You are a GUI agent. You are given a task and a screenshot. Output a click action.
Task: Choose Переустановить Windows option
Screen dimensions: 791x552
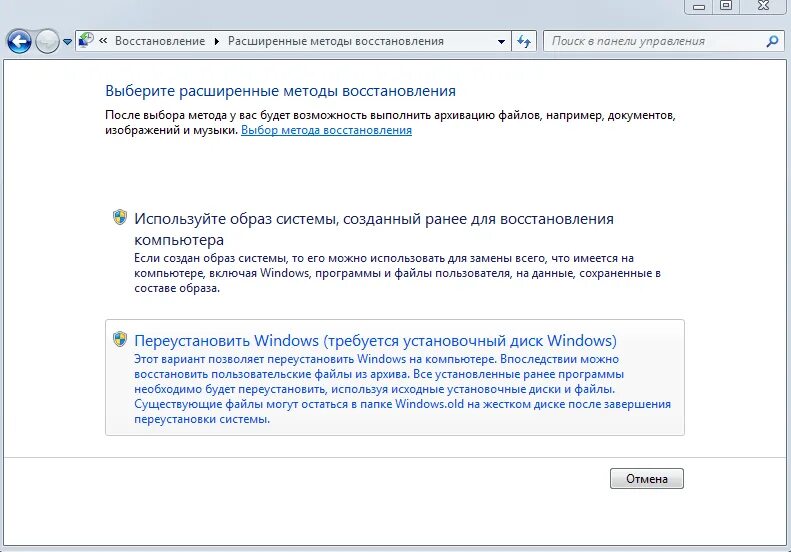tap(394, 377)
